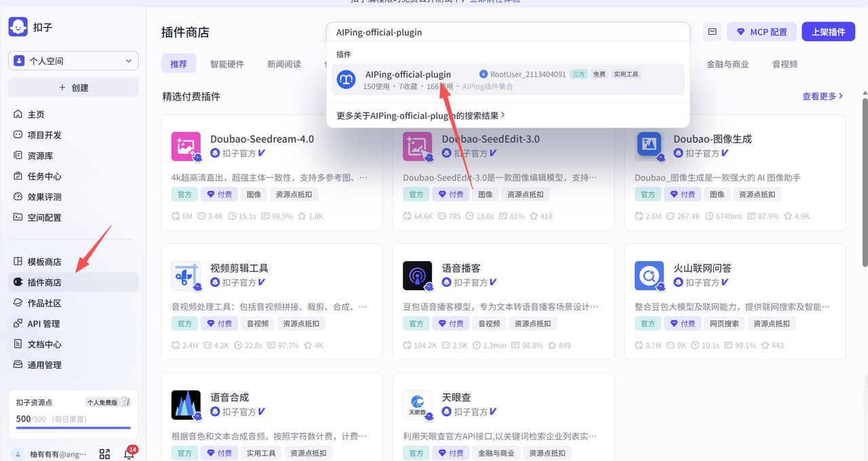Open 作品社区 in sidebar
868x461 pixels.
tap(73, 303)
